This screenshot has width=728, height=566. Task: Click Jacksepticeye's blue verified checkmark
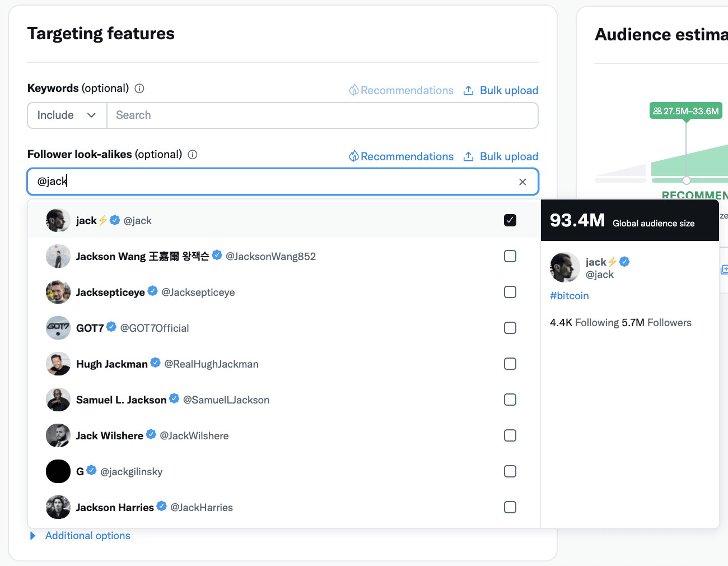[x=152, y=290]
